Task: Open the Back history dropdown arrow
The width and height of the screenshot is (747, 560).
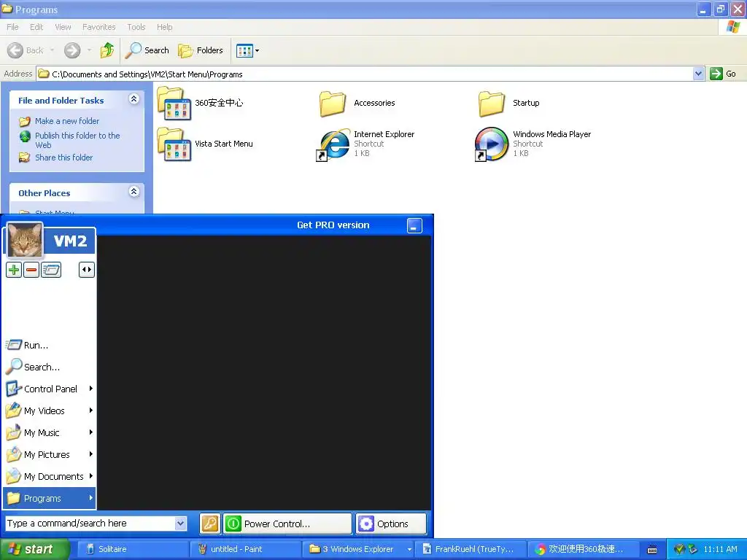Action: (52, 50)
